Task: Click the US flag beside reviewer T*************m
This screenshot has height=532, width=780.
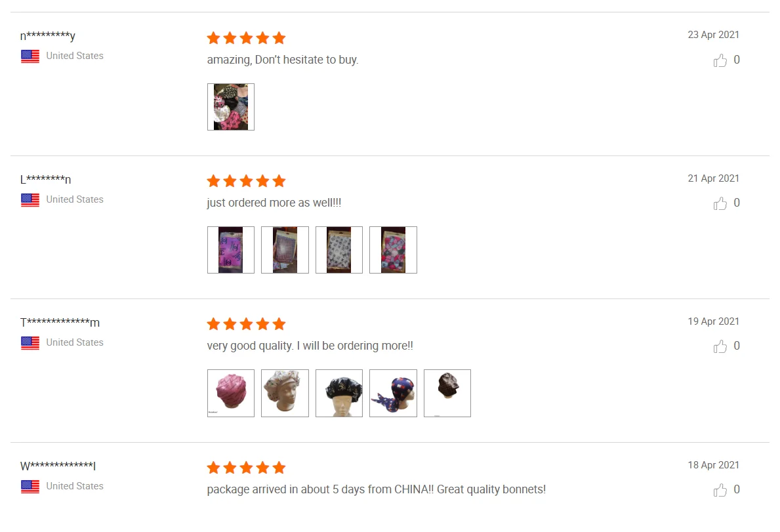Action: click(30, 343)
